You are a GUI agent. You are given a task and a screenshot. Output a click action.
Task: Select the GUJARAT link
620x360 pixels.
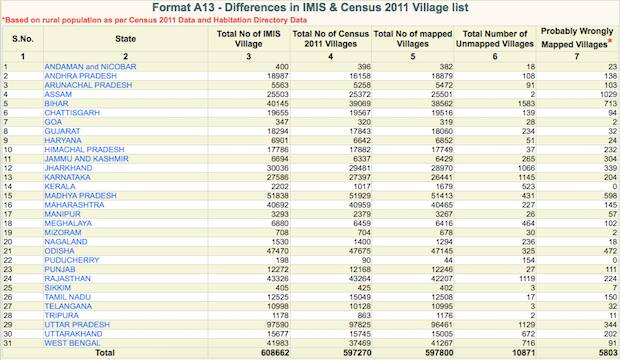tap(62, 131)
